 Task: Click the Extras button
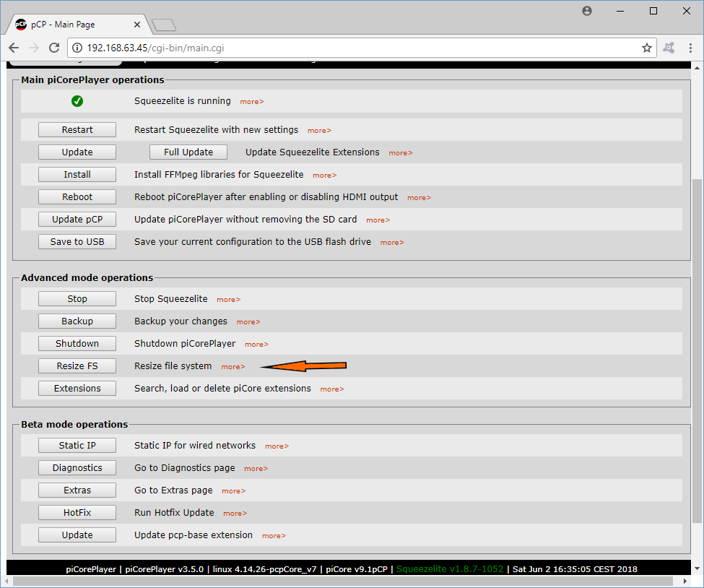tap(77, 490)
